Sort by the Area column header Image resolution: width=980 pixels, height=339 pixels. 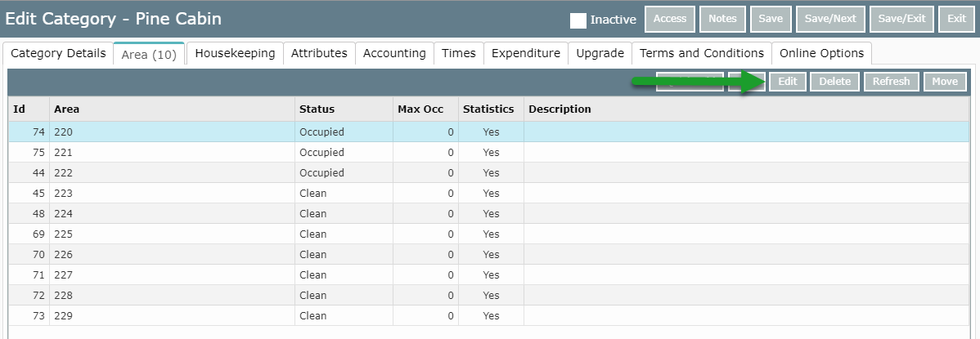tap(172, 109)
